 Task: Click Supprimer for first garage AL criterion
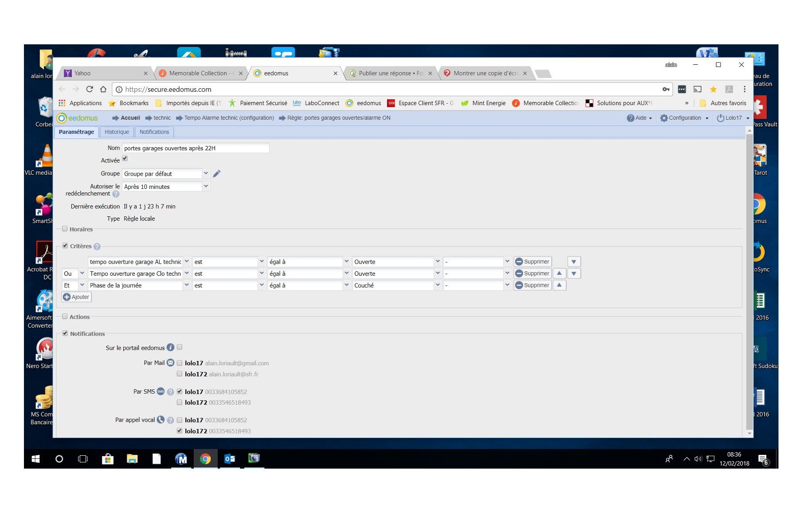(532, 262)
